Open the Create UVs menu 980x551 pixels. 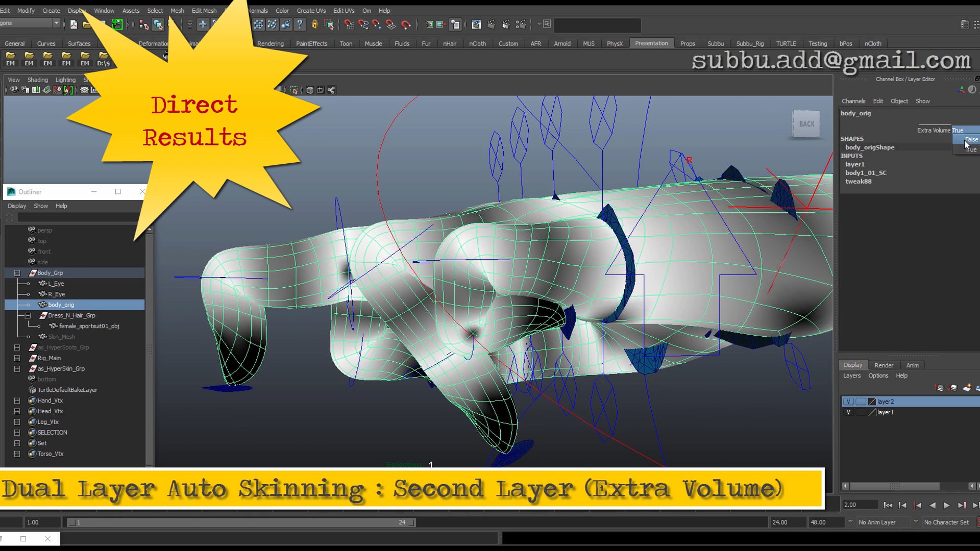(x=311, y=10)
